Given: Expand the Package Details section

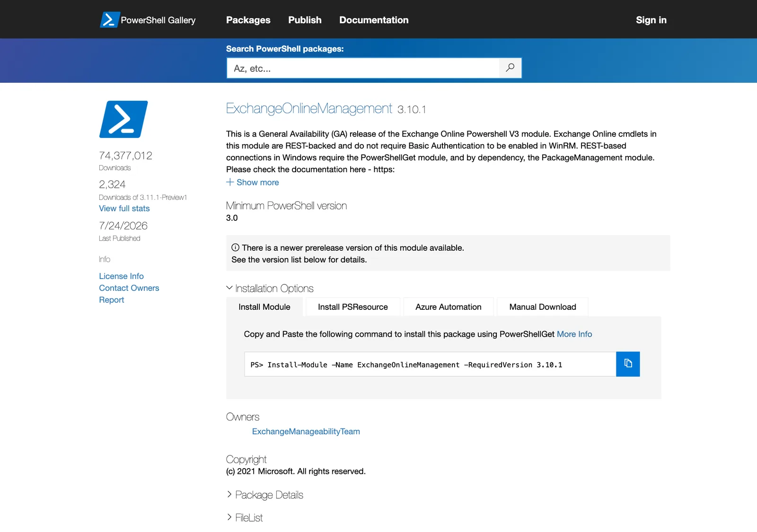Looking at the screenshot, I should coord(265,495).
